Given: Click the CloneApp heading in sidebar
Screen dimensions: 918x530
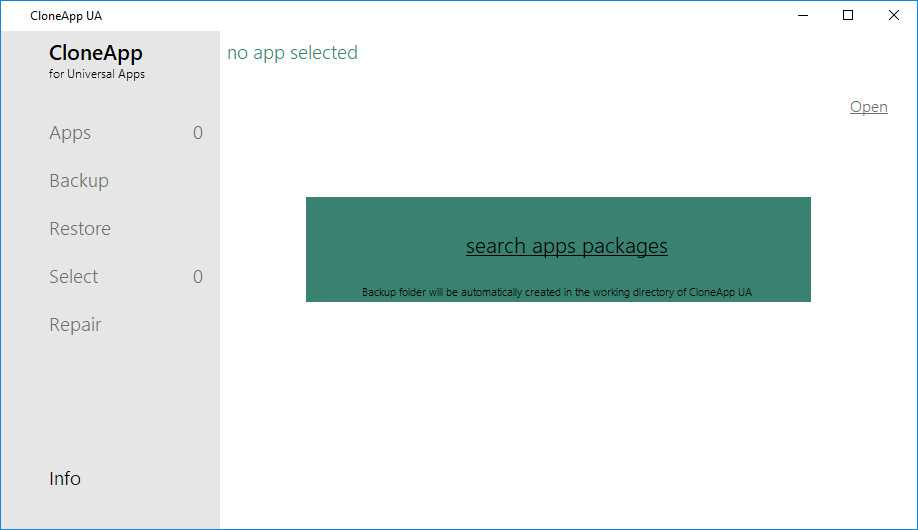Looking at the screenshot, I should (96, 53).
